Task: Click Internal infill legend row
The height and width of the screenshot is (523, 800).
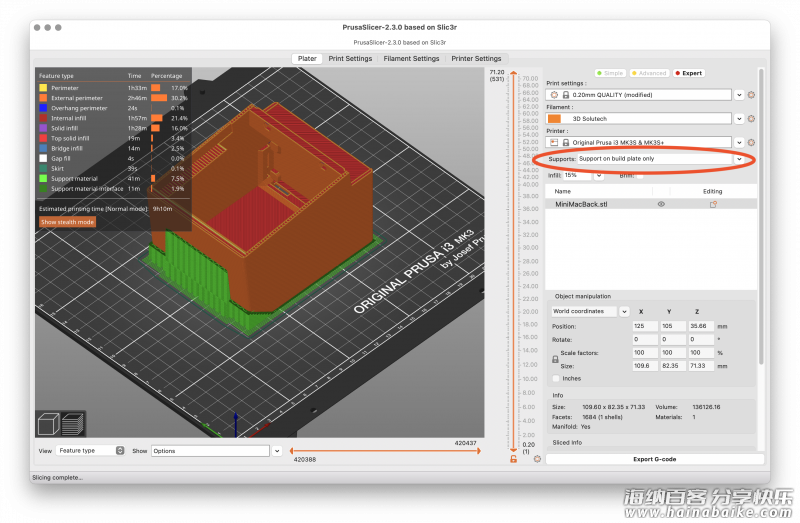Action: point(113,118)
